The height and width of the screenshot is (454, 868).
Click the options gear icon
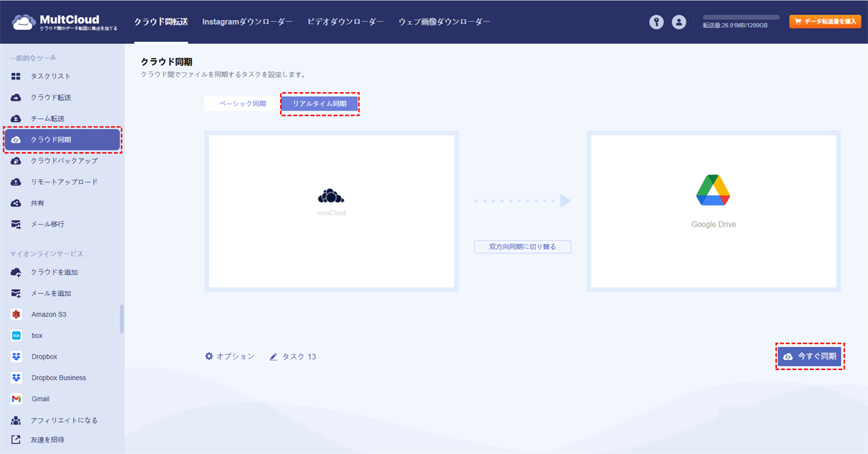point(209,356)
